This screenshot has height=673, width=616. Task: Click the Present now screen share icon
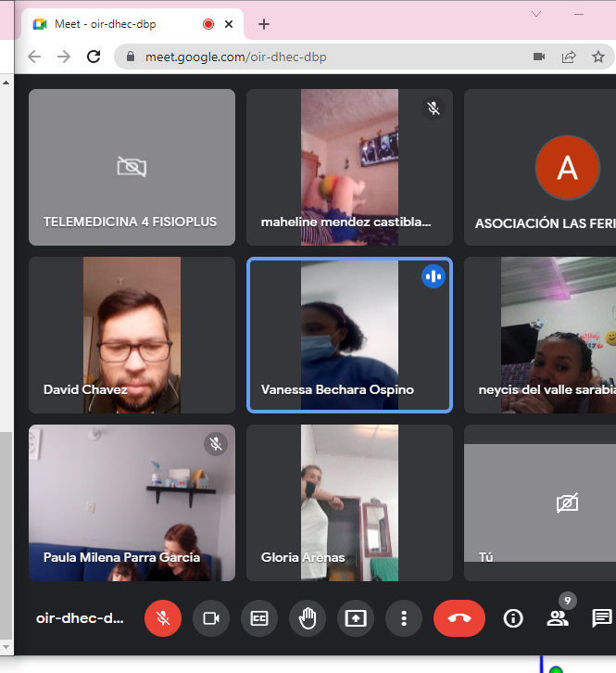pyautogui.click(x=356, y=618)
